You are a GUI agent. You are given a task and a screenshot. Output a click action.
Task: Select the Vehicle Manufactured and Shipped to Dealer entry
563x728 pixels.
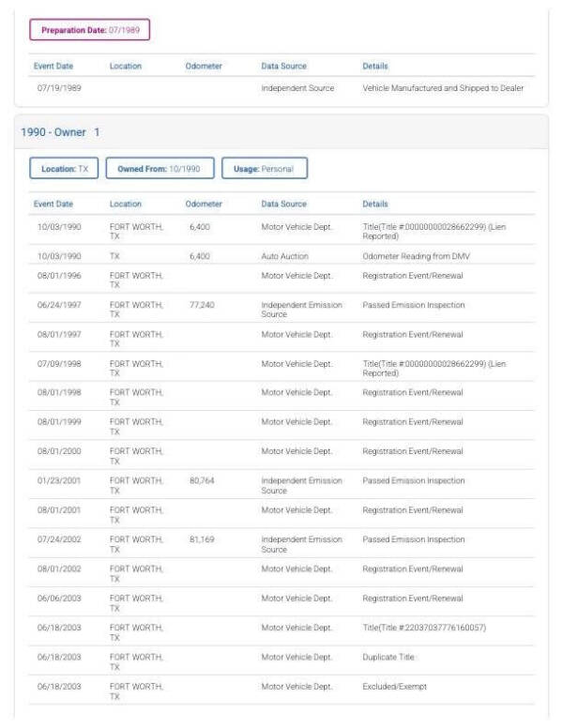pos(443,88)
